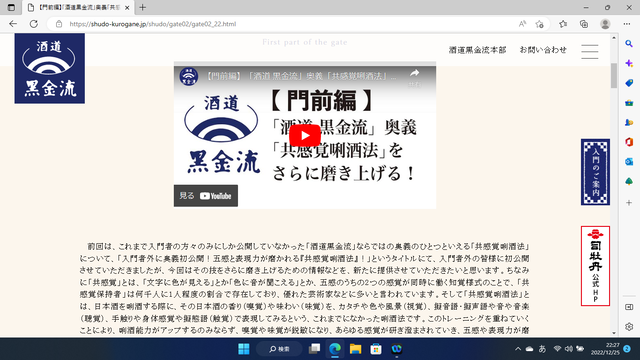The image size is (640, 360).
Task: Open Task View on taskbar
Action: (x=314, y=349)
